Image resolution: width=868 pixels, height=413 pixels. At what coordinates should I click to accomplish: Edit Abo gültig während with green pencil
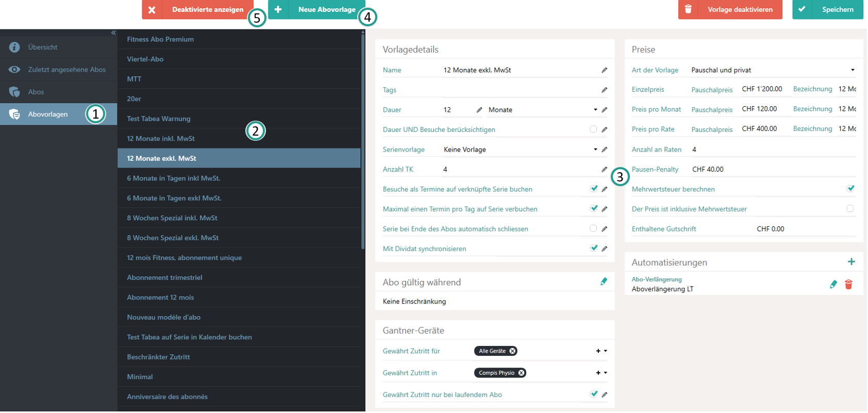pyautogui.click(x=604, y=282)
